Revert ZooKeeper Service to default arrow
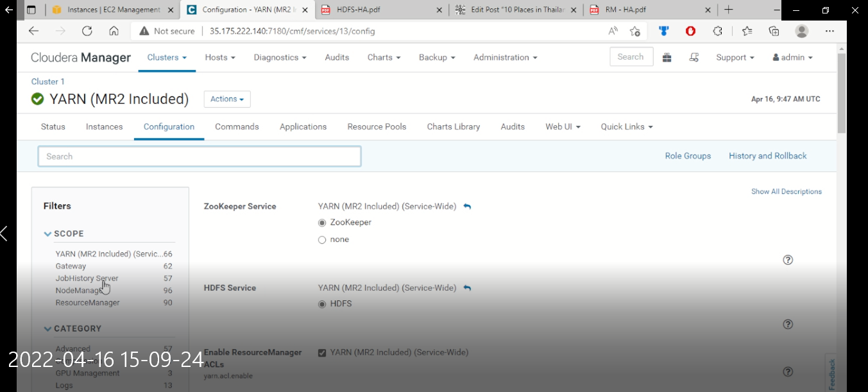The height and width of the screenshot is (392, 868). tap(467, 207)
